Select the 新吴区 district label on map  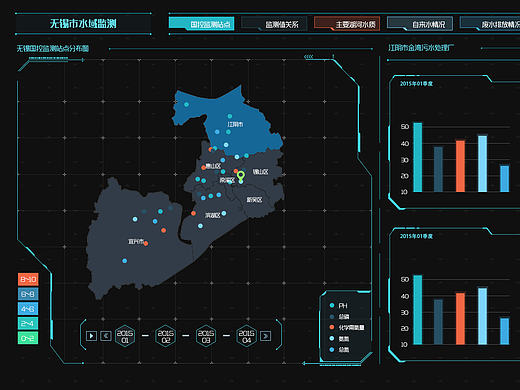(x=254, y=200)
